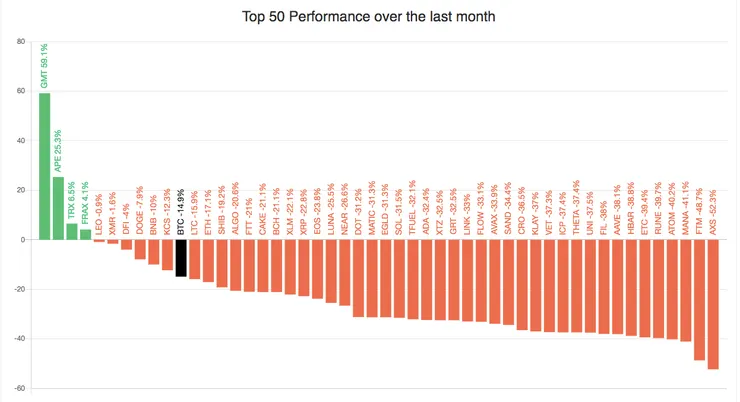Click the chart title "Top 50 Performance"
740x402 pixels.
click(369, 17)
